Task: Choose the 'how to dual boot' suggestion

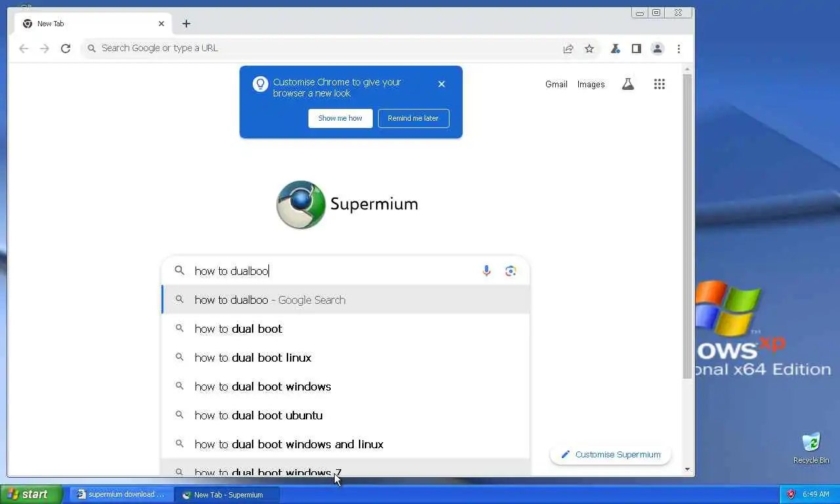Action: click(x=346, y=329)
